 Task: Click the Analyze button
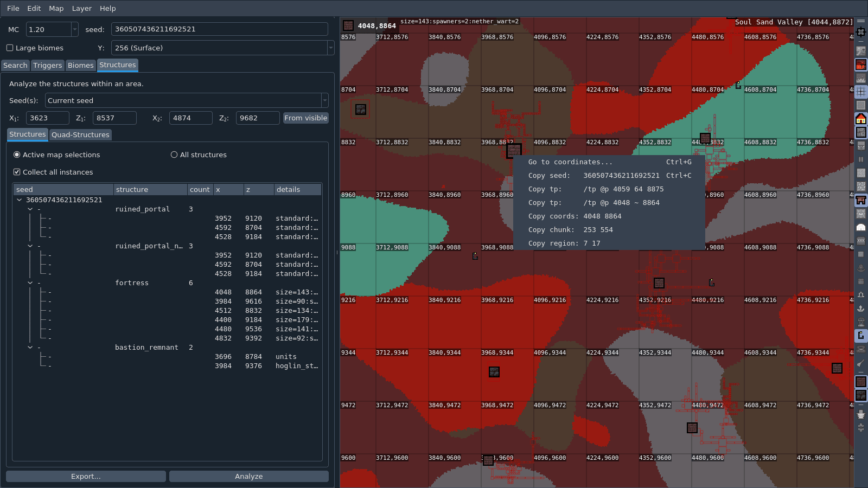[x=249, y=476]
